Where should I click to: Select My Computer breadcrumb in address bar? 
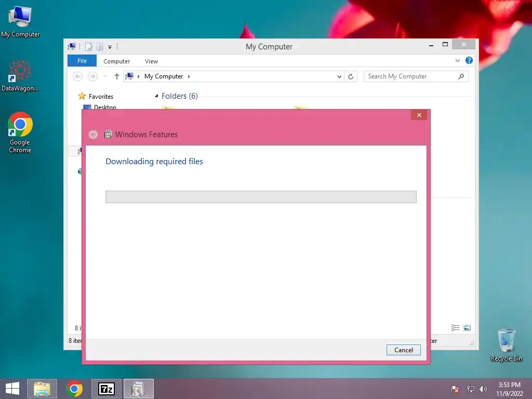(164, 76)
